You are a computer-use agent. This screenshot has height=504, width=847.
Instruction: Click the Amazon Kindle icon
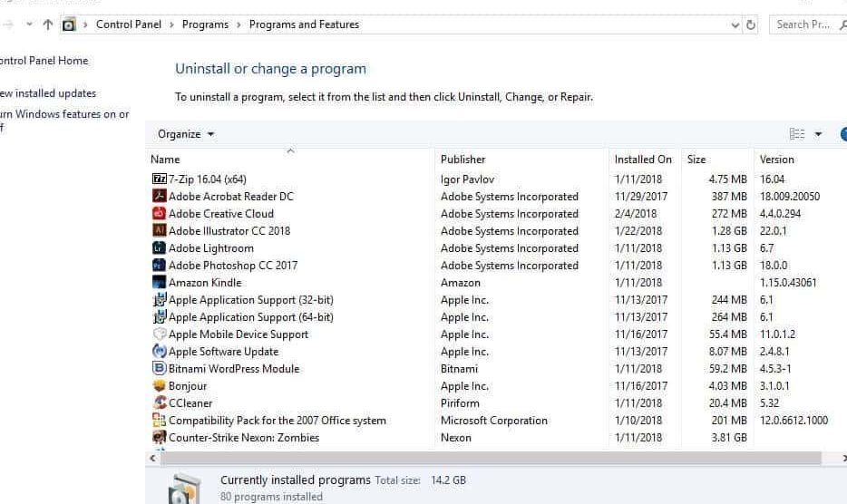[x=160, y=283]
